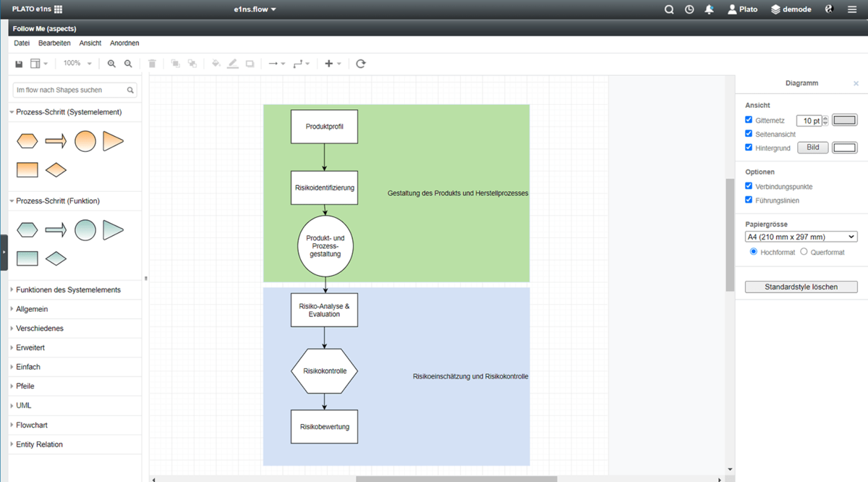Click the bring to front icon
Image resolution: width=868 pixels, height=482 pixels.
[175, 64]
